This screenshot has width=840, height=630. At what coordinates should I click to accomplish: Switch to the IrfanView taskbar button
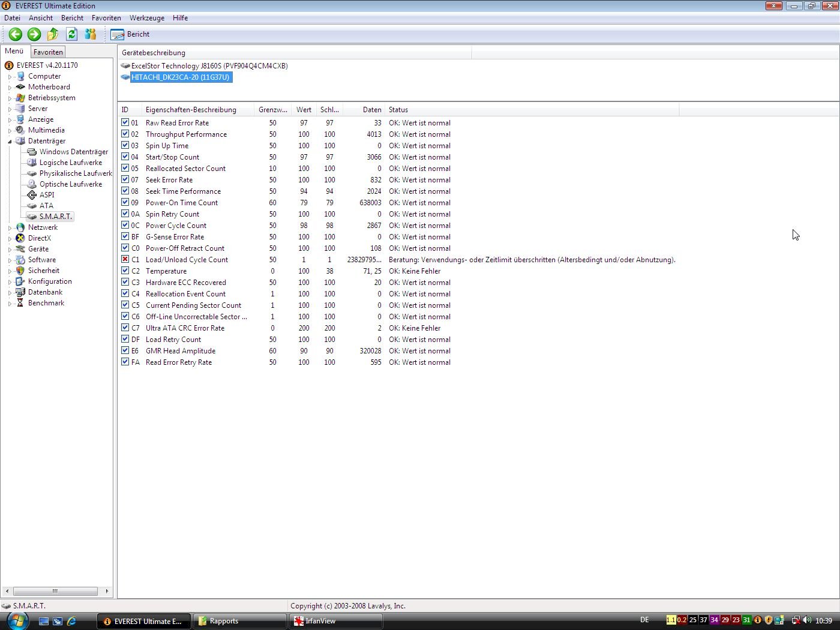coord(335,621)
